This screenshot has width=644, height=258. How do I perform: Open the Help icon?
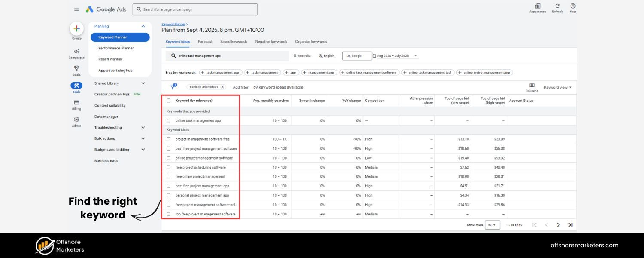[x=572, y=6]
